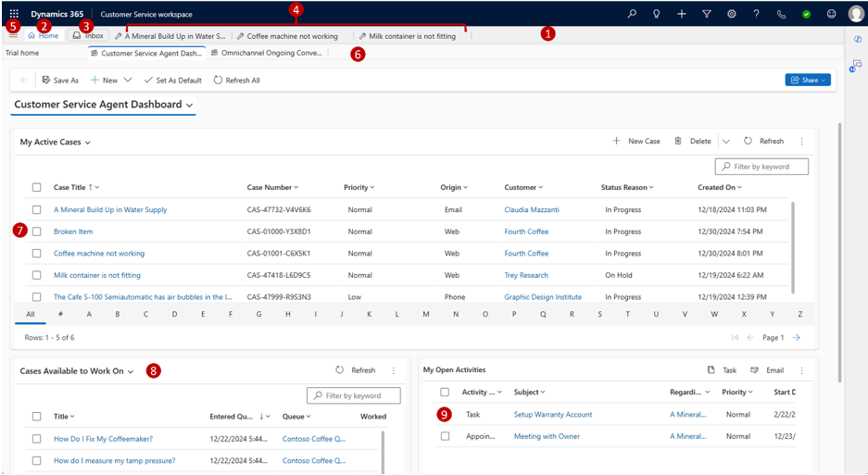
Task: Select all cases header checkbox
Action: [x=36, y=187]
